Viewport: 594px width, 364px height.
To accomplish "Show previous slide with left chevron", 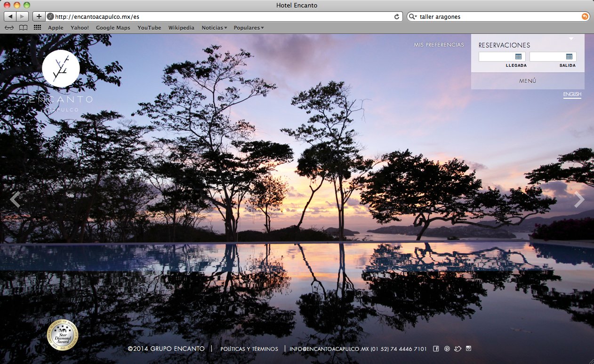I will pos(15,199).
